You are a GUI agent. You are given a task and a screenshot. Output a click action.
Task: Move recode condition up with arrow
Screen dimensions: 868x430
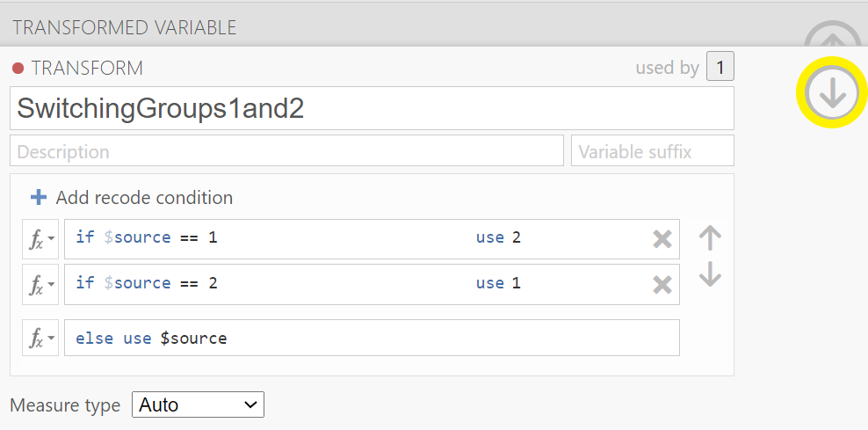(x=710, y=238)
